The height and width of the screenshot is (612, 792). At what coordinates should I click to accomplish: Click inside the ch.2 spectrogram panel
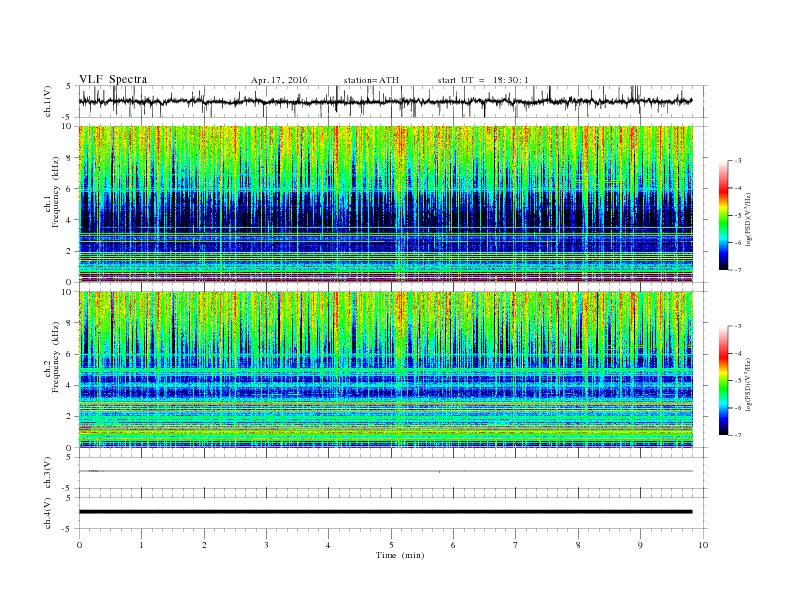385,370
